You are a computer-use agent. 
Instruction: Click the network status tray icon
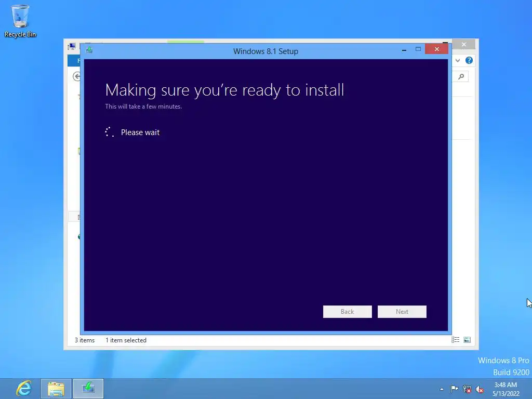(467, 389)
